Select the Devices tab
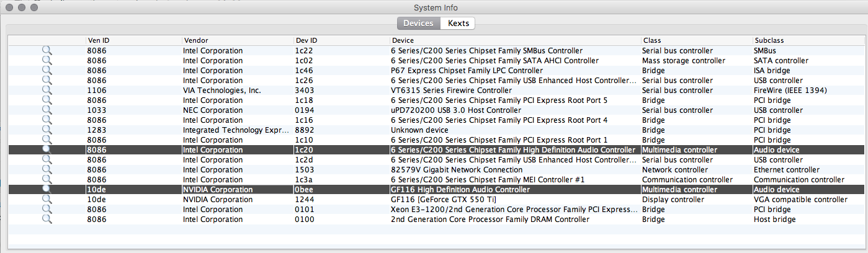This screenshot has height=253, width=868. pyautogui.click(x=418, y=24)
